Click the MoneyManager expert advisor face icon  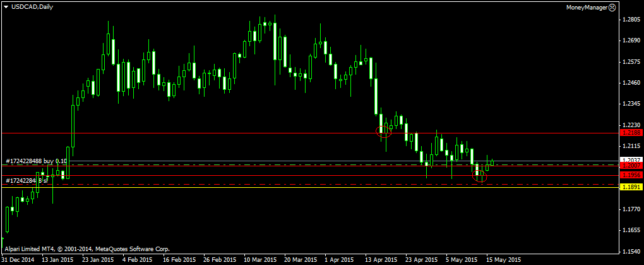click(x=612, y=8)
